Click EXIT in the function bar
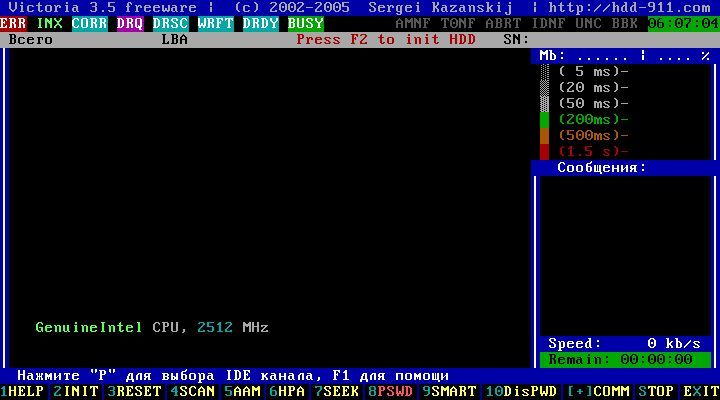The height and width of the screenshot is (400, 720). pos(701,392)
